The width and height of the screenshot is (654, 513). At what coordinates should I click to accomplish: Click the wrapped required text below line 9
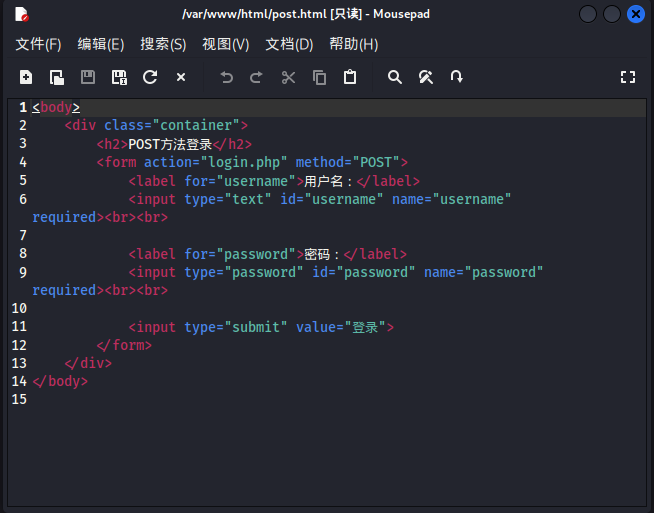64,290
